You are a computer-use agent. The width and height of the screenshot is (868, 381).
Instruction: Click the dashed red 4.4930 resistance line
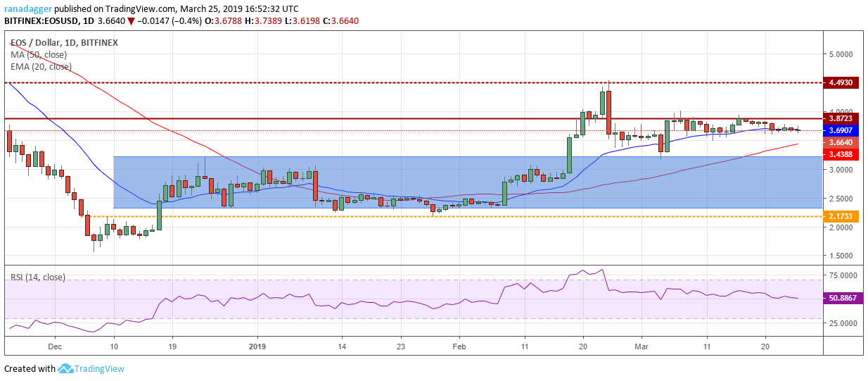(x=414, y=82)
